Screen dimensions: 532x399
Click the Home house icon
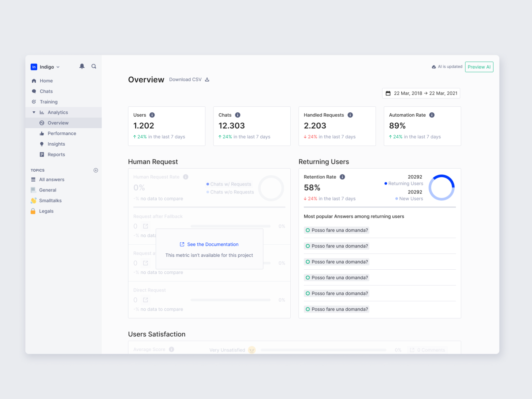click(x=34, y=81)
